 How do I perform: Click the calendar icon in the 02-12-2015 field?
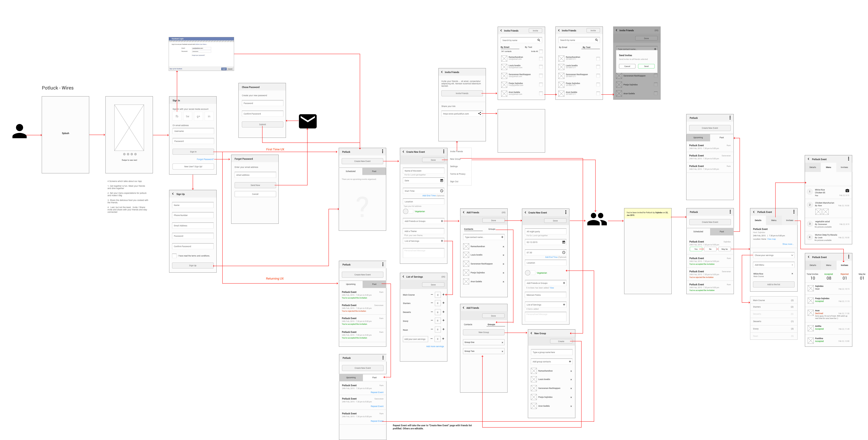[563, 242]
